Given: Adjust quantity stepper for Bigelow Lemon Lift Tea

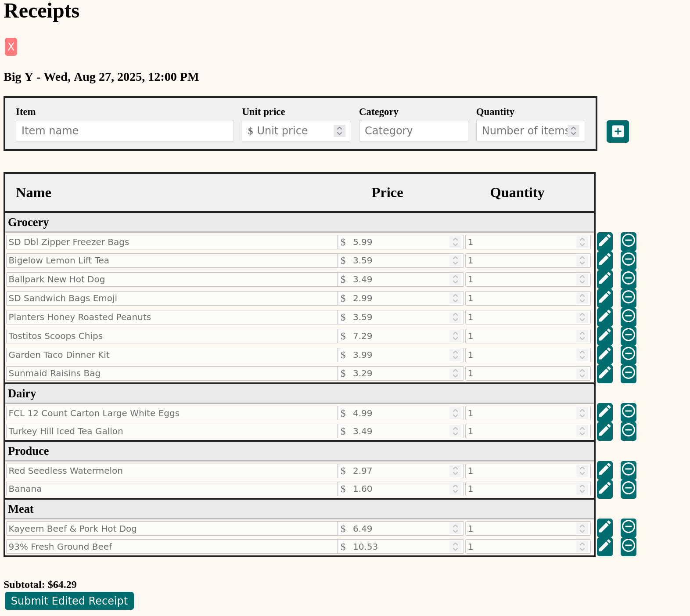Looking at the screenshot, I should [x=582, y=261].
